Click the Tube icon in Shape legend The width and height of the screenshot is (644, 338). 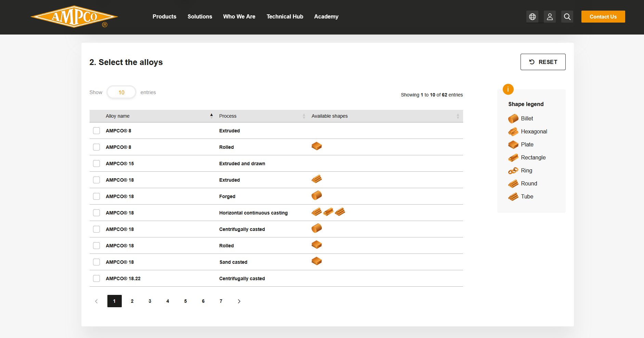click(x=513, y=197)
